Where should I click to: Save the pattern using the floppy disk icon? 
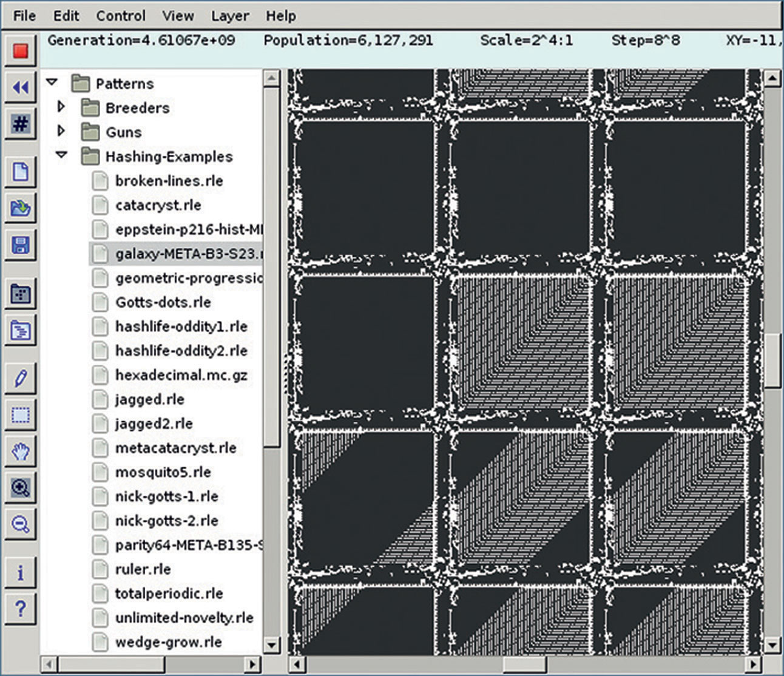[x=21, y=246]
